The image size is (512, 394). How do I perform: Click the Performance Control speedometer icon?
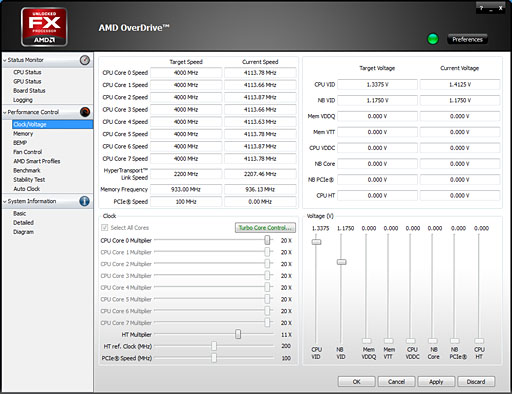pos(85,112)
